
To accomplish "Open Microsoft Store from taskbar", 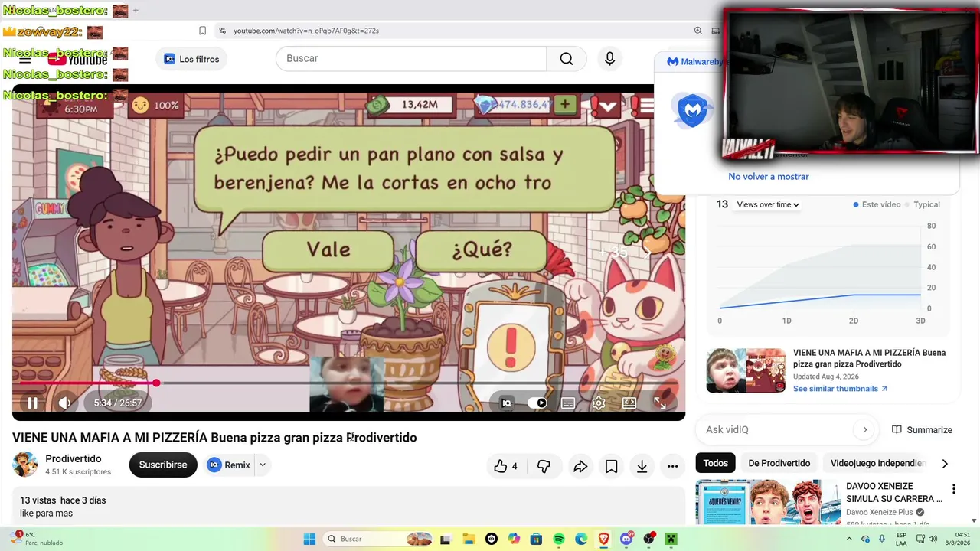I will pyautogui.click(x=536, y=539).
